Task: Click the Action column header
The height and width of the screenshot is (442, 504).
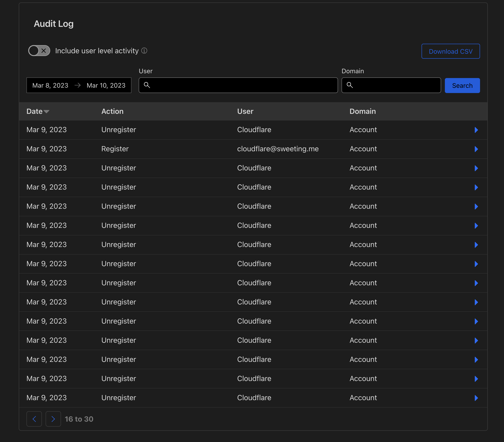Action: [112, 111]
